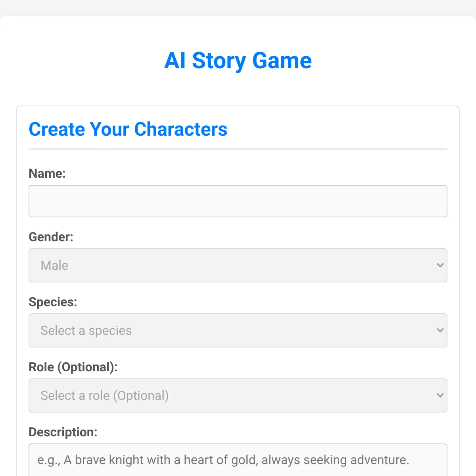Click inside the Description text area

[x=238, y=460]
